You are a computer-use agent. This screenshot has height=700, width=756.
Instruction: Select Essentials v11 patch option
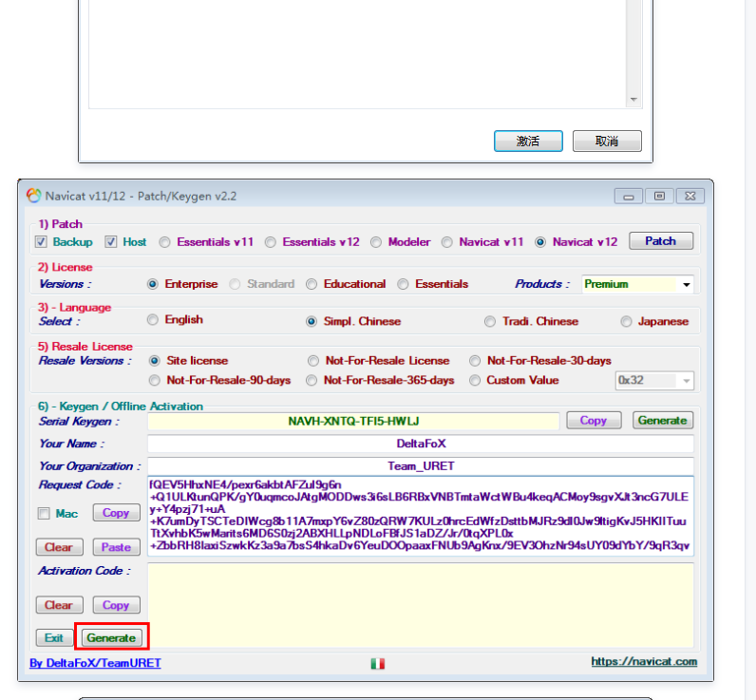[165, 242]
